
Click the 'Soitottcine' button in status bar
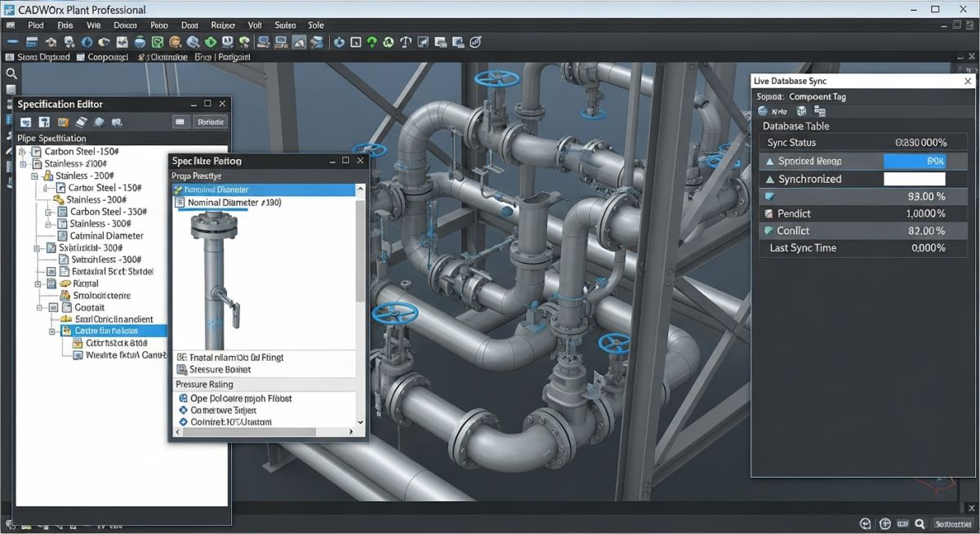pos(952,524)
